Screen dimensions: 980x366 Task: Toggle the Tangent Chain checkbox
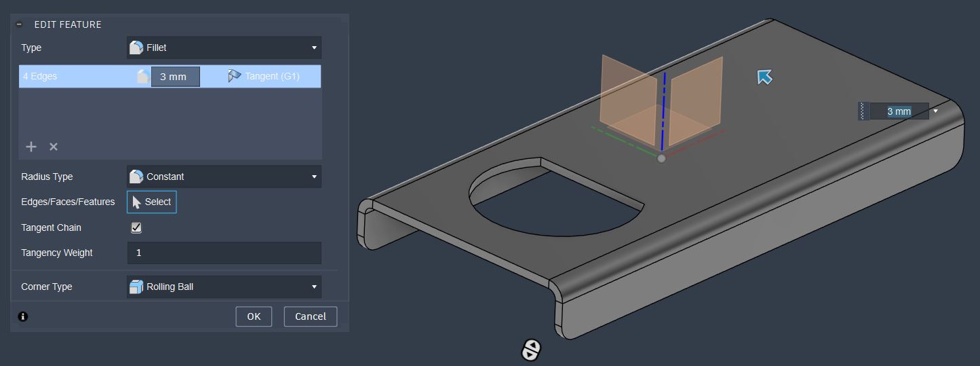[136, 227]
